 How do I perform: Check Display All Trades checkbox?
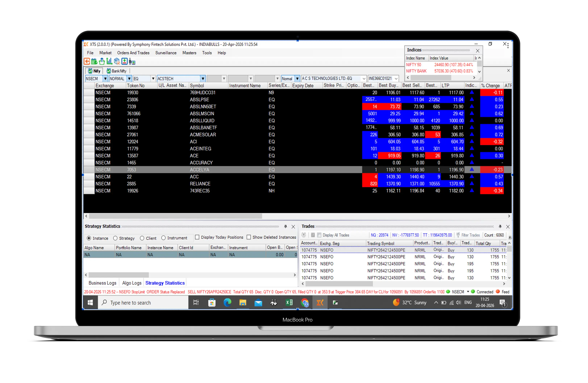[x=319, y=235]
